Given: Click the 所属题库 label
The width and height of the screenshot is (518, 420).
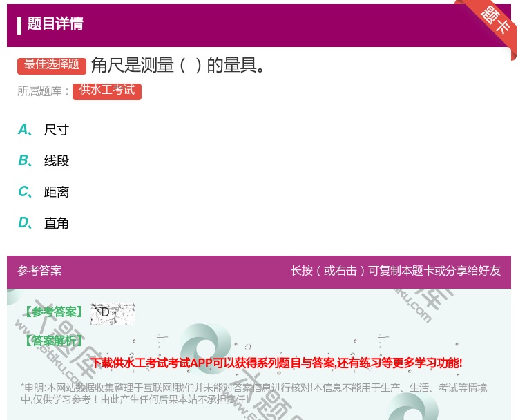Looking at the screenshot, I should click(43, 91).
